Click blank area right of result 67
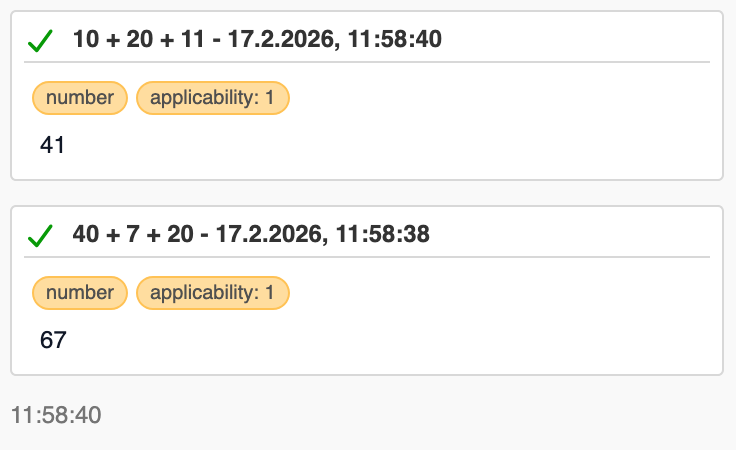 tap(390, 340)
